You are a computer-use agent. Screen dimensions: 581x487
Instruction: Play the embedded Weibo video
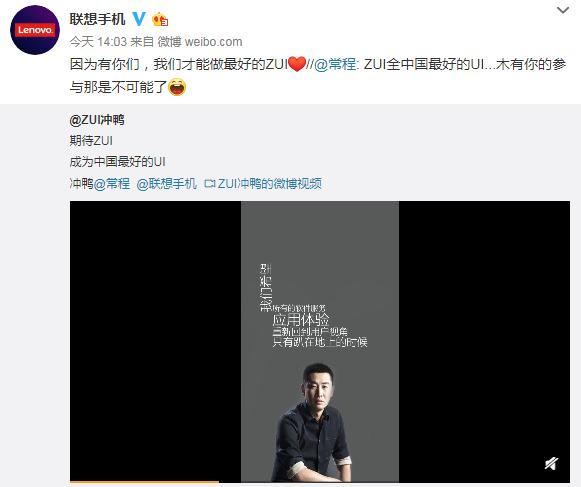tap(320, 341)
